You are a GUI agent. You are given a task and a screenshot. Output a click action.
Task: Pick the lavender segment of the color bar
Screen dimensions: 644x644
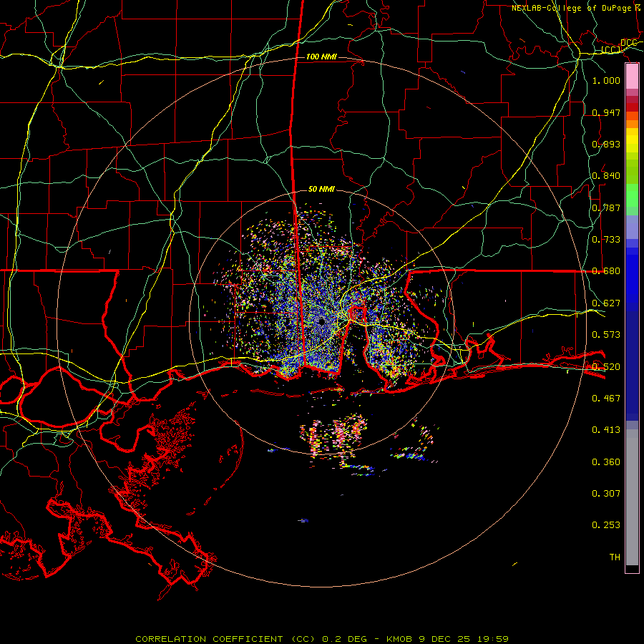click(632, 227)
